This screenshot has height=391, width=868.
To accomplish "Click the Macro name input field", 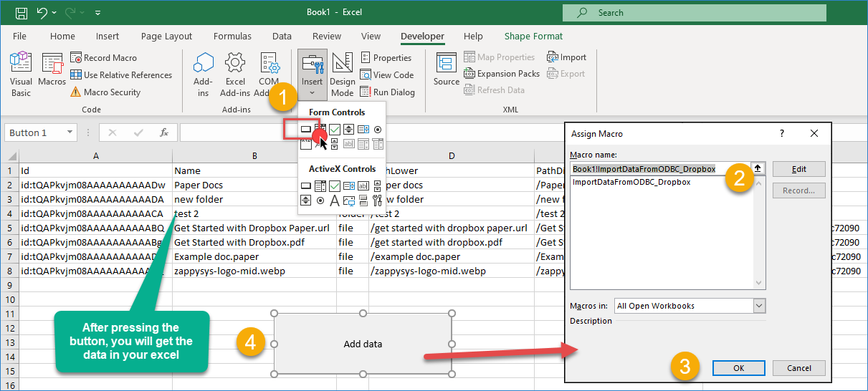I will coord(660,169).
